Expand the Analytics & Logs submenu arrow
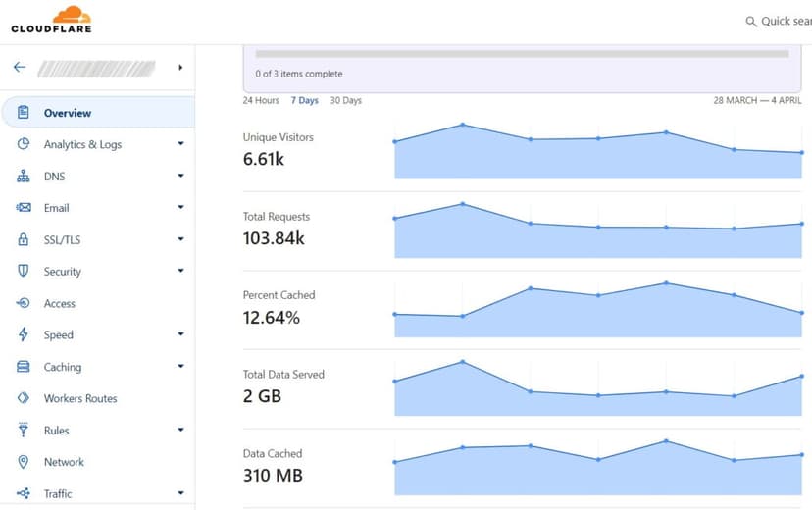 (x=180, y=144)
